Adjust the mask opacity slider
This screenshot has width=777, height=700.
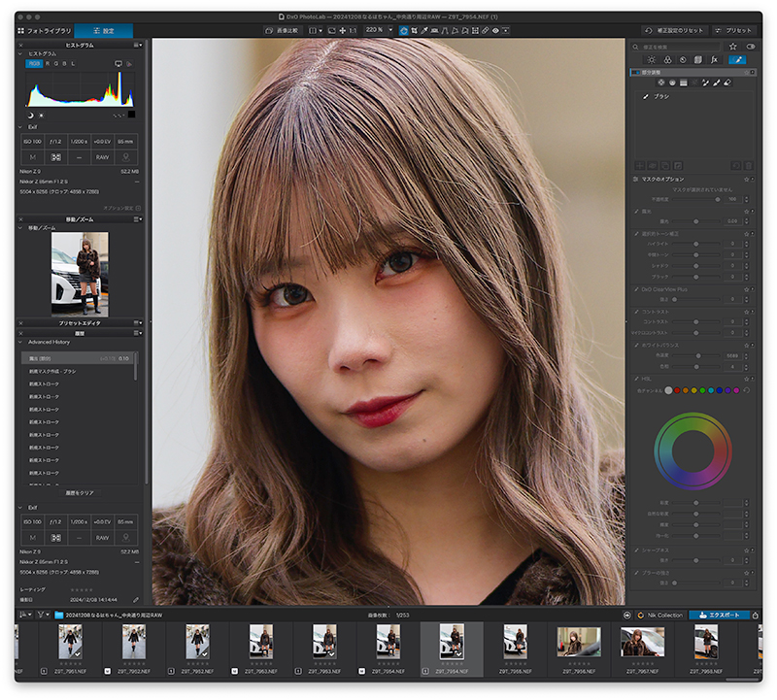[x=696, y=200]
